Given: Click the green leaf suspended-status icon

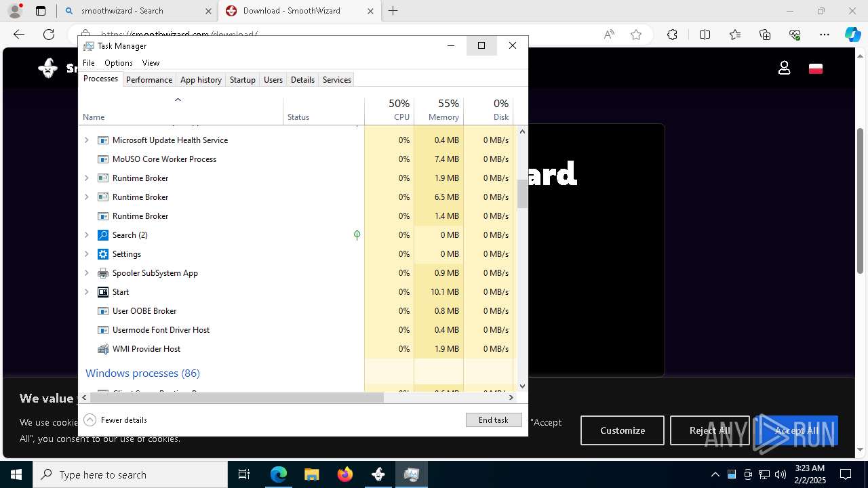Looking at the screenshot, I should pos(357,235).
